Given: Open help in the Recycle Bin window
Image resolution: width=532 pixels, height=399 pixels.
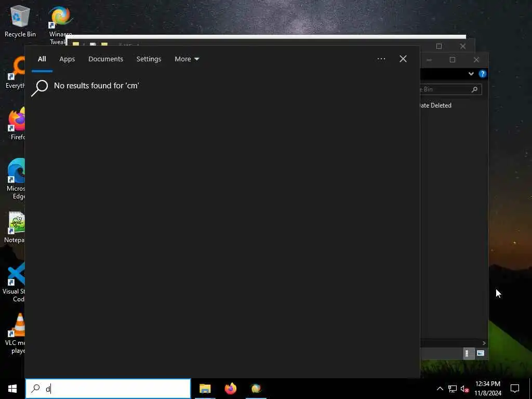Looking at the screenshot, I should [x=483, y=74].
